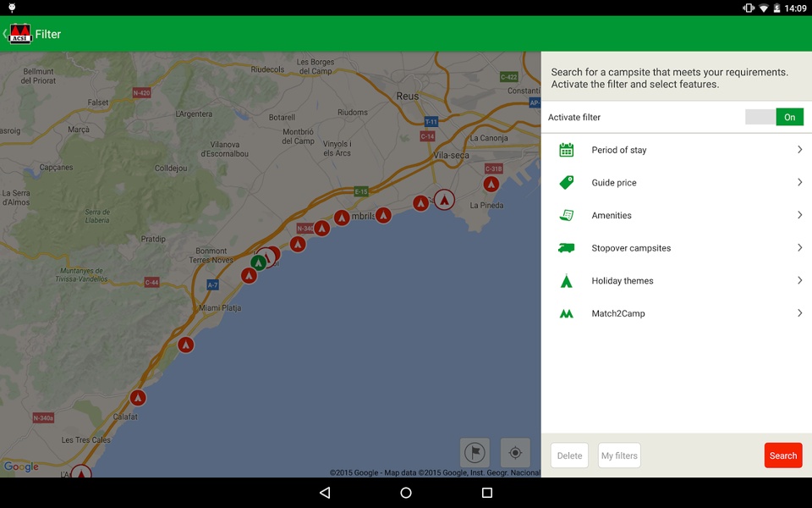Click the camper van icon for Stopover campsites
This screenshot has width=812, height=508.
tap(566, 248)
